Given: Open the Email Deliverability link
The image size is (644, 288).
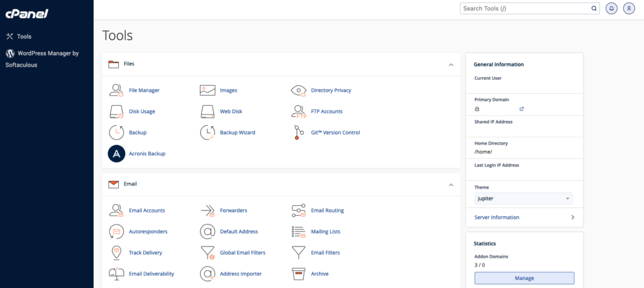Looking at the screenshot, I should 152,274.
